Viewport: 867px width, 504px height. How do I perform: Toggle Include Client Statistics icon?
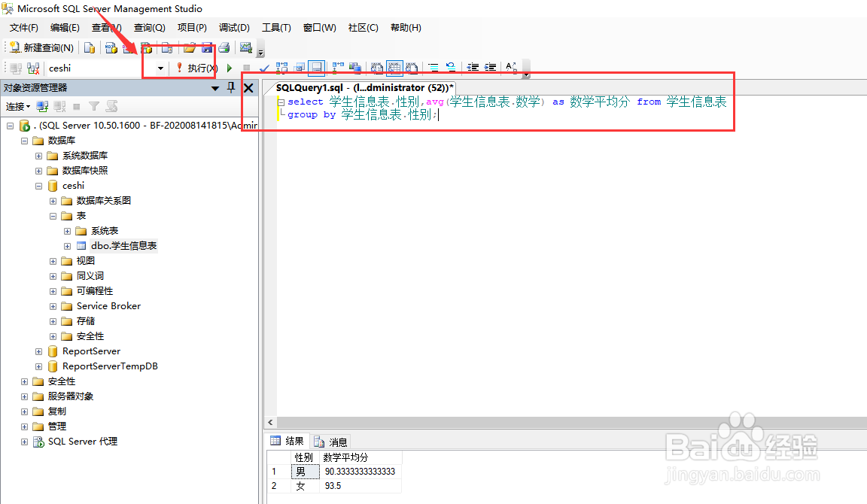click(355, 68)
